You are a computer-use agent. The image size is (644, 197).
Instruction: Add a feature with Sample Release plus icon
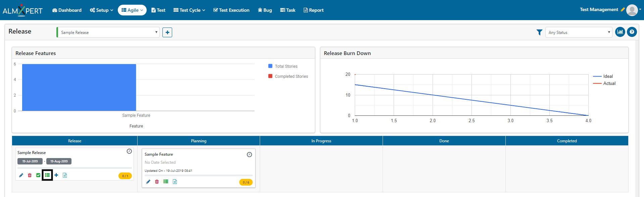click(x=56, y=175)
